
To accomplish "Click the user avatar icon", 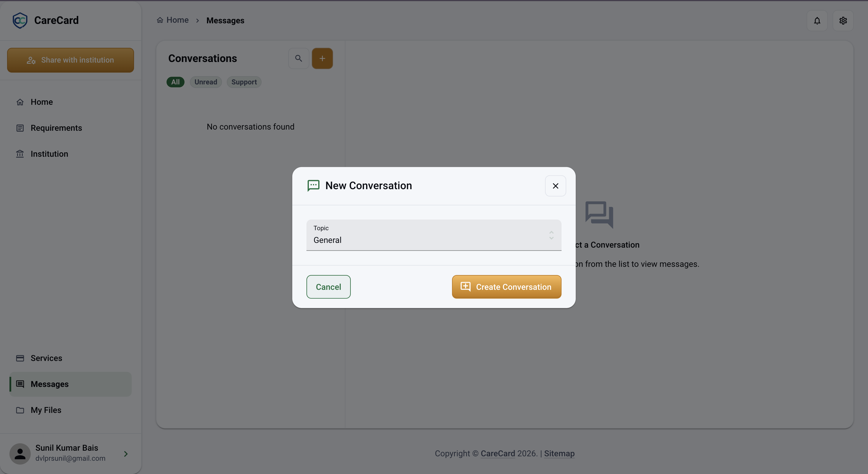I will (20, 453).
